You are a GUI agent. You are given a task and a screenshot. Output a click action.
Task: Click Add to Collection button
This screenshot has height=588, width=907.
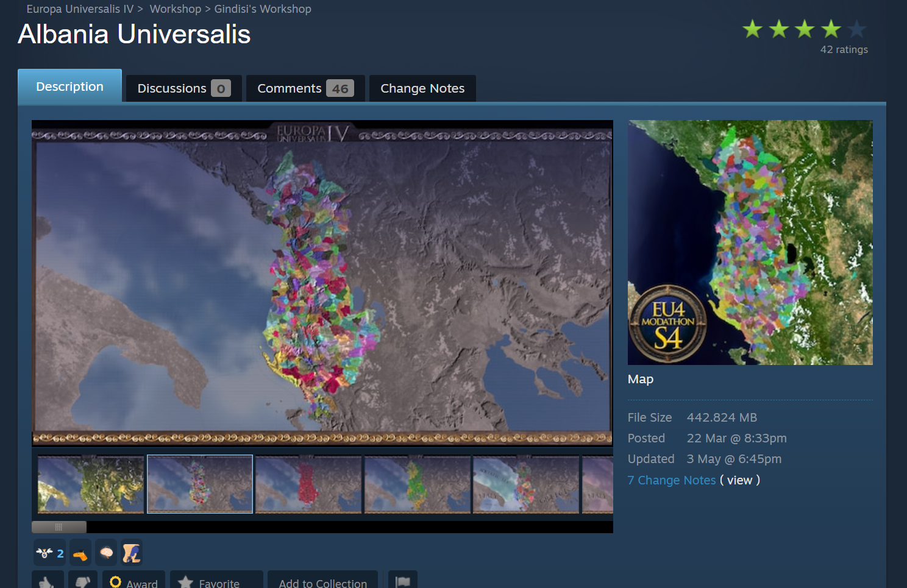(323, 581)
